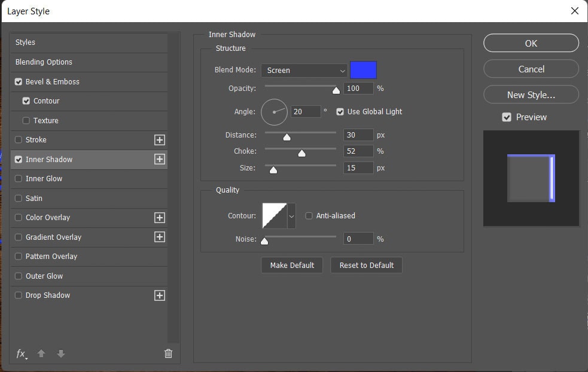Enable the Gradient Overlay checkbox

click(x=19, y=237)
